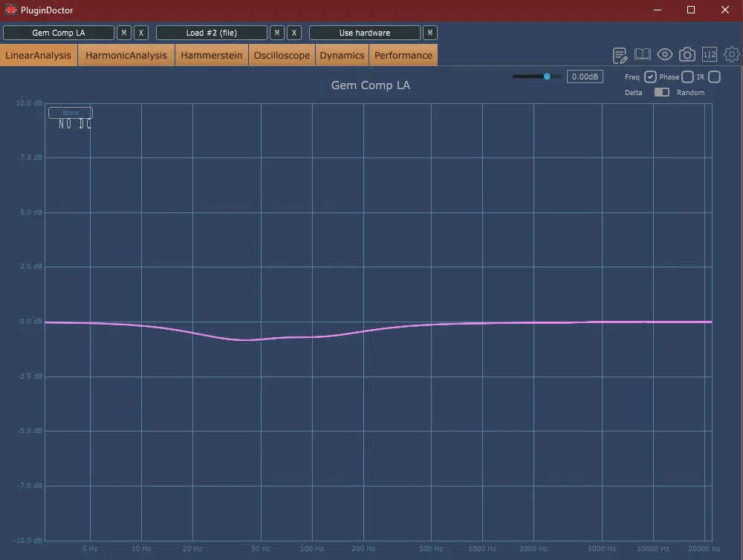Click the 1|2 plugin compare icon
The height and width of the screenshot is (560, 743).
710,54
